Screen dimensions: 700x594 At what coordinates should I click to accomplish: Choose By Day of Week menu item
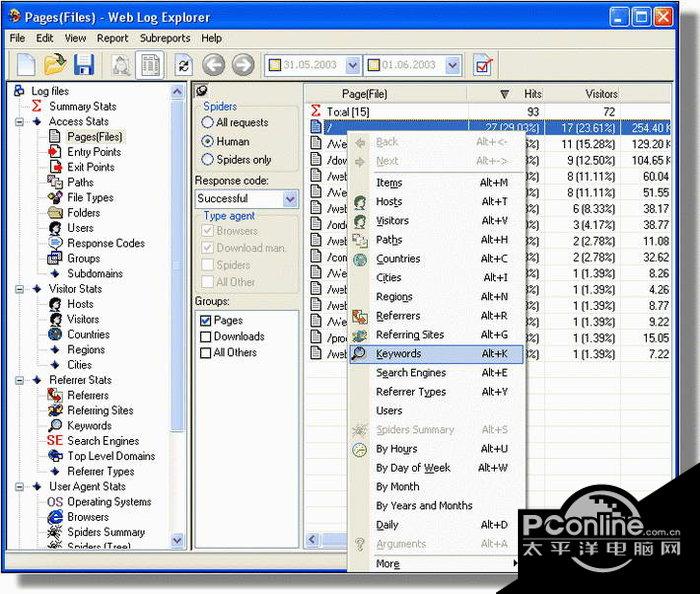436,468
